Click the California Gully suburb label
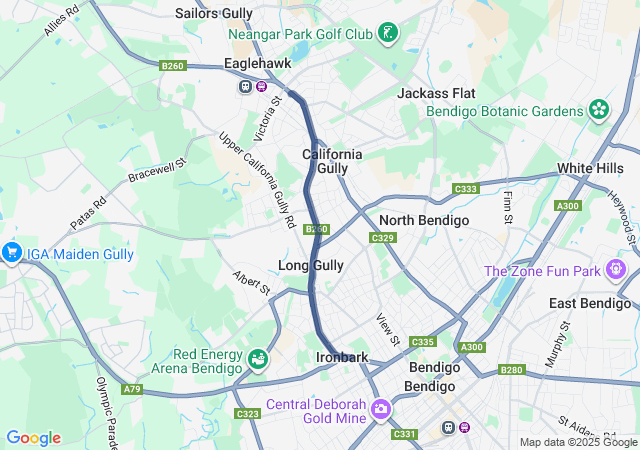640x450 pixels. coord(332,161)
